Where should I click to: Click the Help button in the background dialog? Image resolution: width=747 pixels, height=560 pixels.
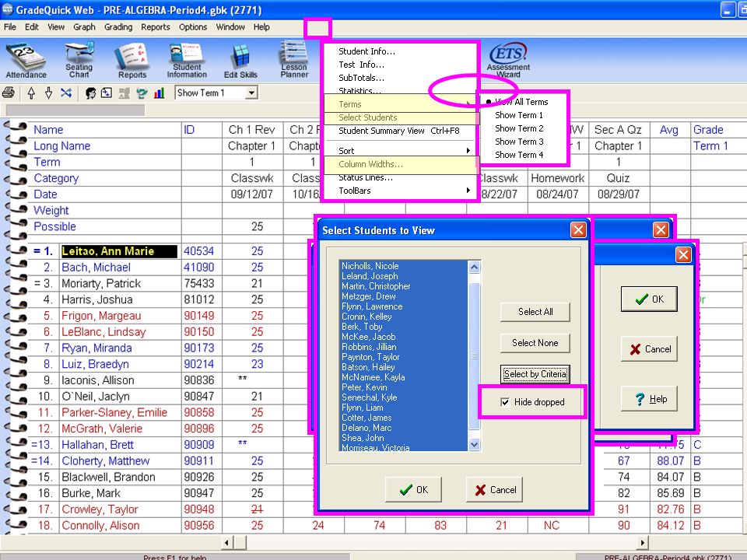[649, 399]
